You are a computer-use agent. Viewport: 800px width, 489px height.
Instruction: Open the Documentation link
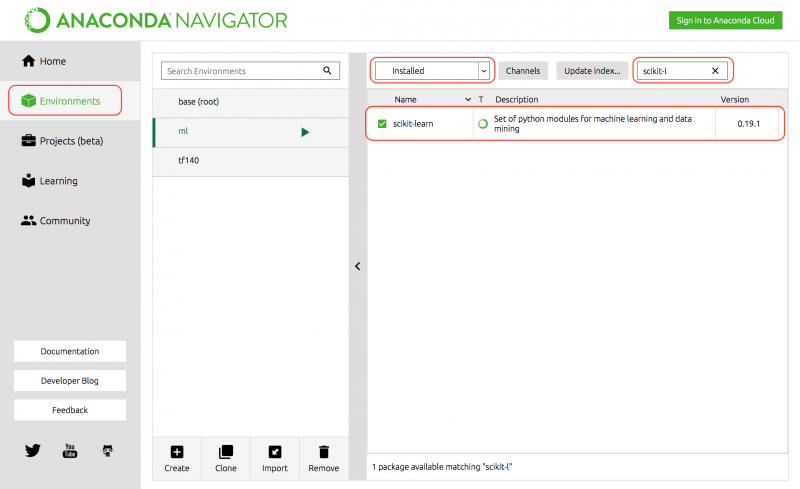click(70, 351)
